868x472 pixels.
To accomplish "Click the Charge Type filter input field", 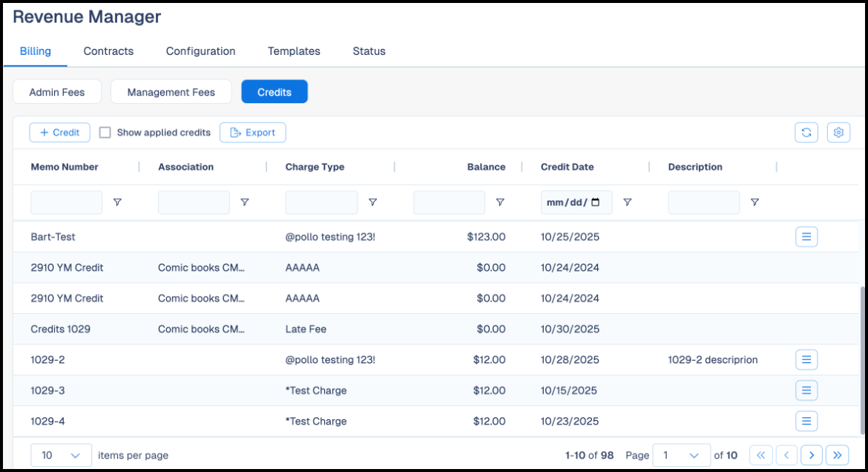I will [322, 202].
